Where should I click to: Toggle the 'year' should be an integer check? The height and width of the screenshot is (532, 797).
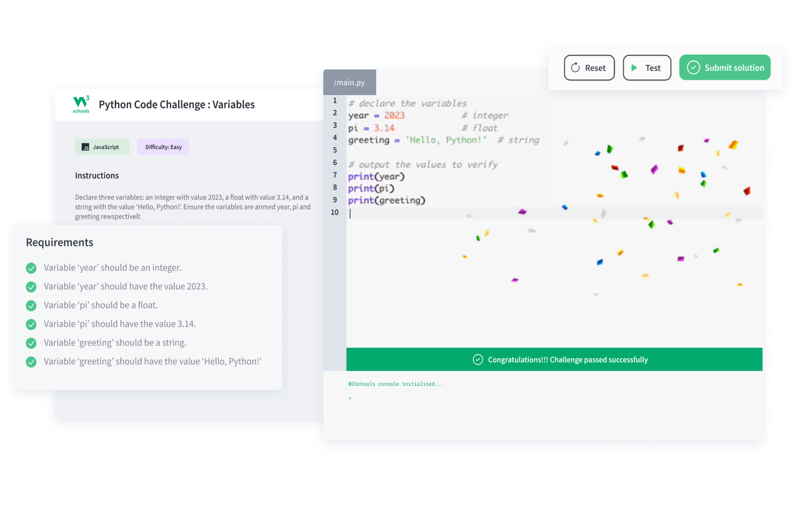tap(31, 268)
